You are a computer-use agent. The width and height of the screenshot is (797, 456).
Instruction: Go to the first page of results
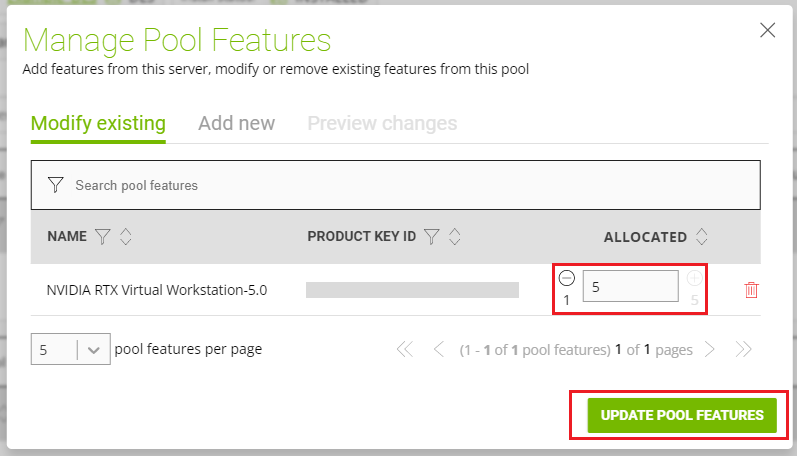point(405,350)
